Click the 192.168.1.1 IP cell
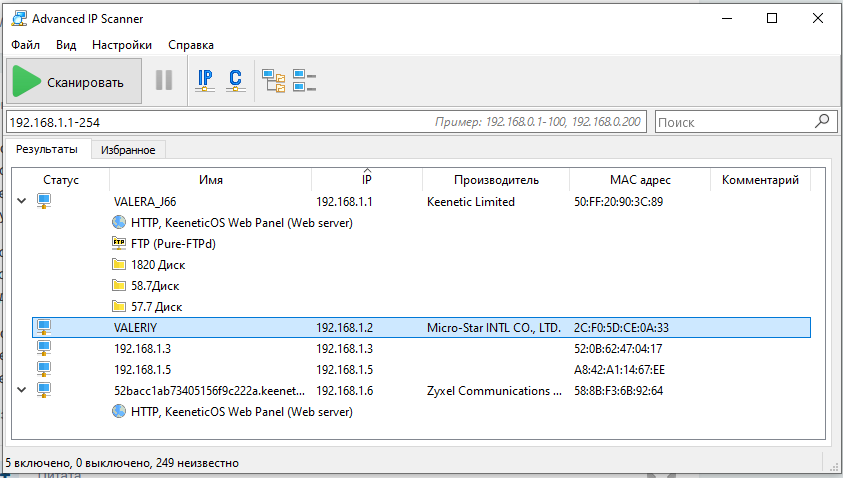Image resolution: width=843 pixels, height=478 pixels. [344, 202]
